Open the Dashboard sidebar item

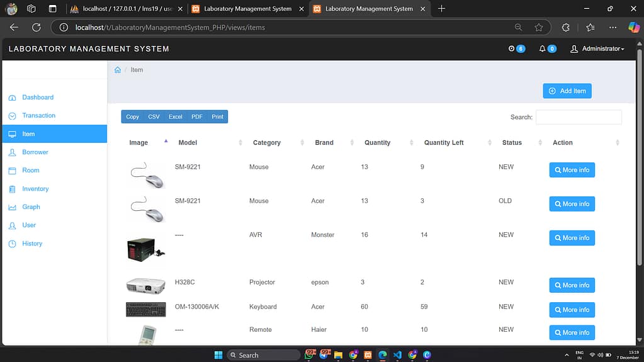coord(38,98)
